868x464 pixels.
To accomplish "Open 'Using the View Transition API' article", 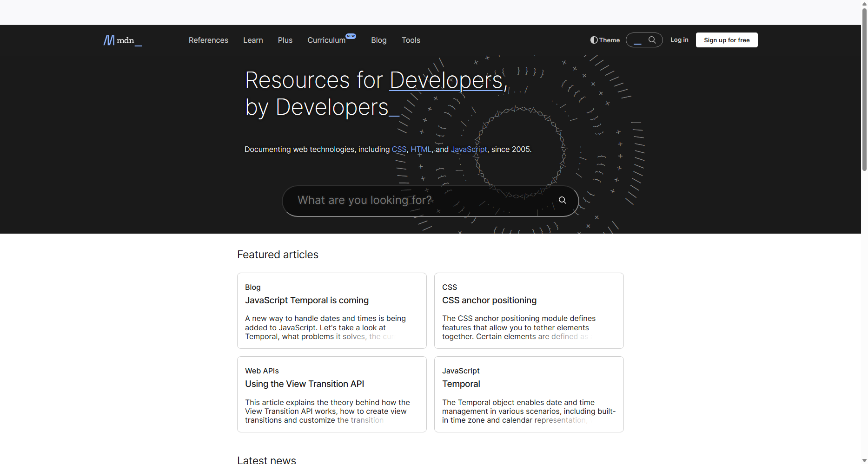I will pos(305,384).
